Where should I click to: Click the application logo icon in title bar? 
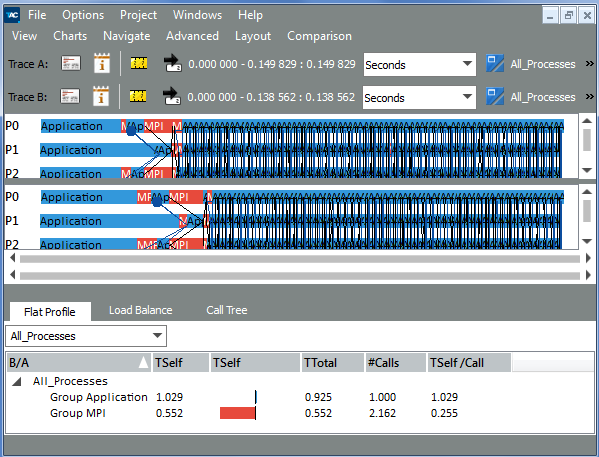[12, 15]
